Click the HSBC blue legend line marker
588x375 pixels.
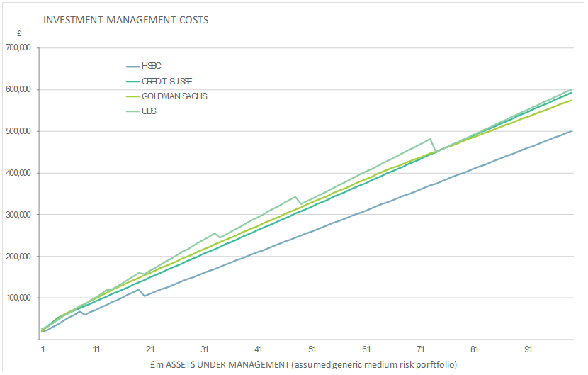[132, 66]
